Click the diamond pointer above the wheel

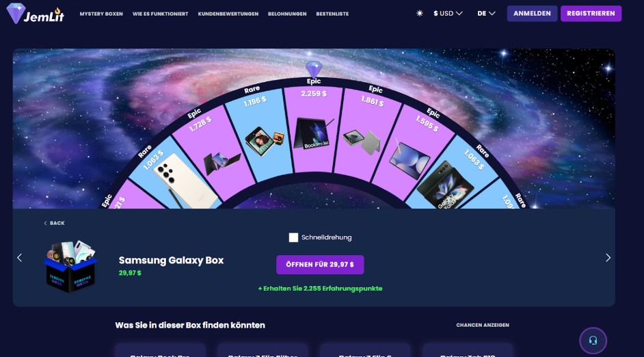click(x=314, y=68)
